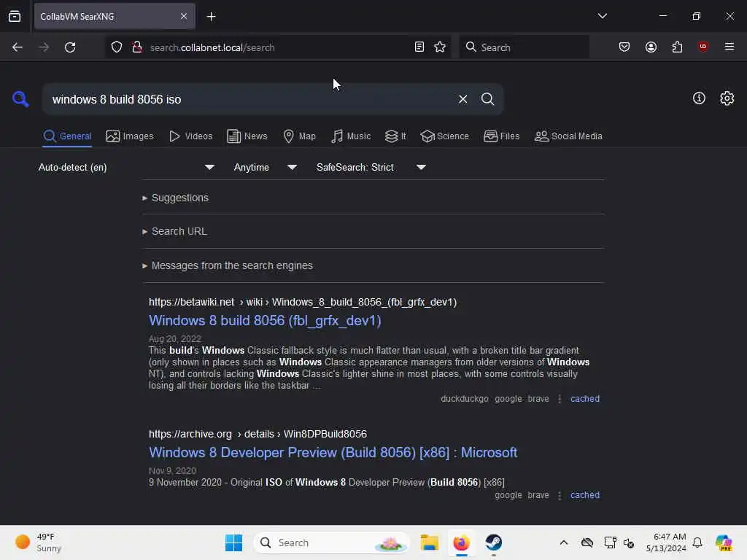Switch to the Social Media tab
747x560 pixels.
tap(568, 136)
